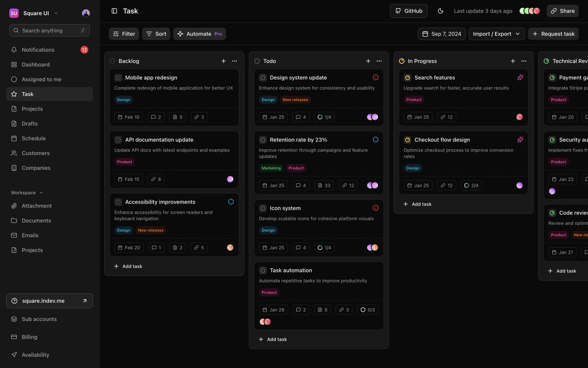Open Schedule from the sidebar

click(x=35, y=138)
